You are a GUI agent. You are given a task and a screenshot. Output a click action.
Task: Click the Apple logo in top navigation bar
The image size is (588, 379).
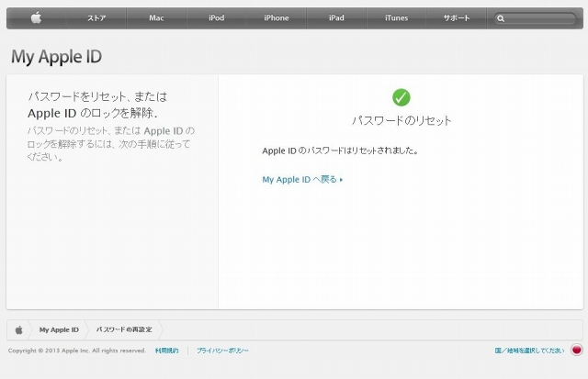pyautogui.click(x=36, y=17)
